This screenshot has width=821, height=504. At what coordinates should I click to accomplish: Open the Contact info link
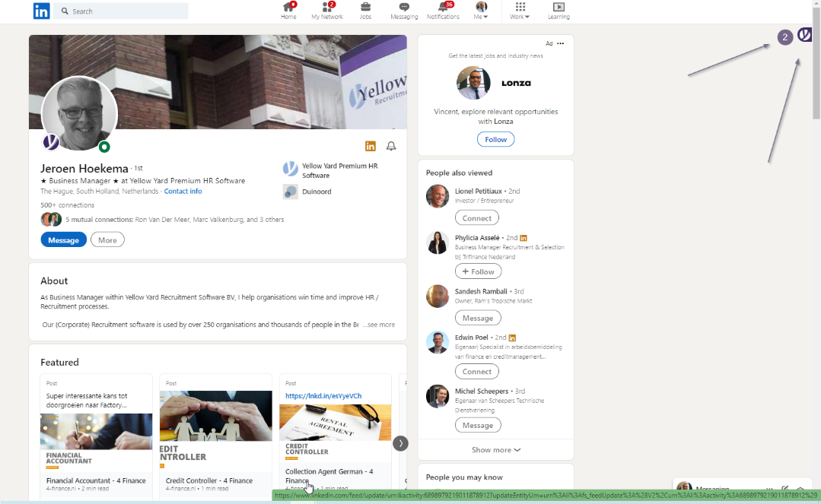pos(183,192)
